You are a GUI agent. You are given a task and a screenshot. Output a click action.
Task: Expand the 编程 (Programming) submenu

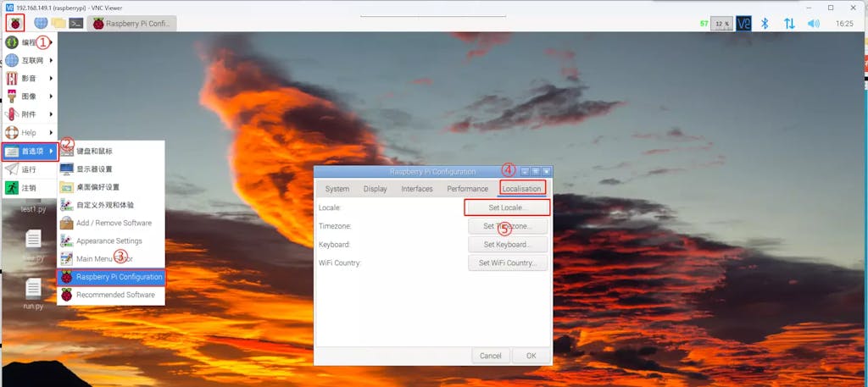(30, 42)
